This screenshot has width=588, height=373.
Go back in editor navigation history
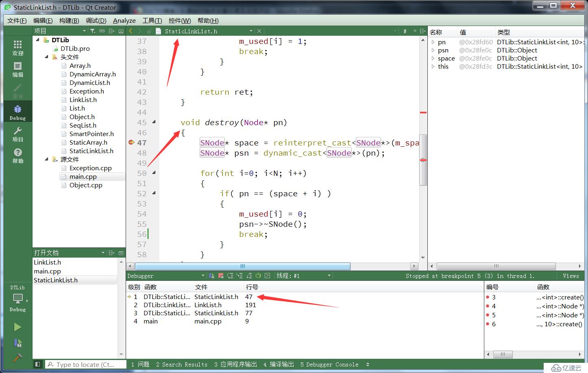pos(131,31)
